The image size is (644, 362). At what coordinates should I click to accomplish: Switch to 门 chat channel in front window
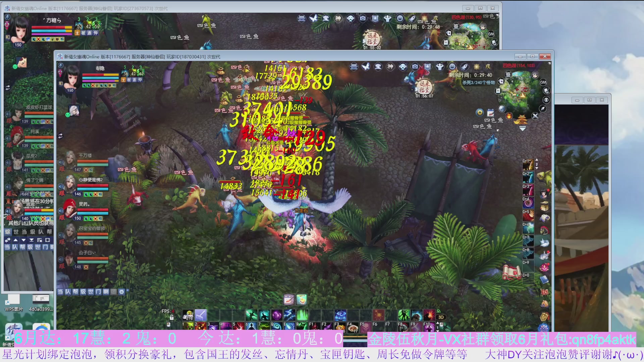point(98,292)
